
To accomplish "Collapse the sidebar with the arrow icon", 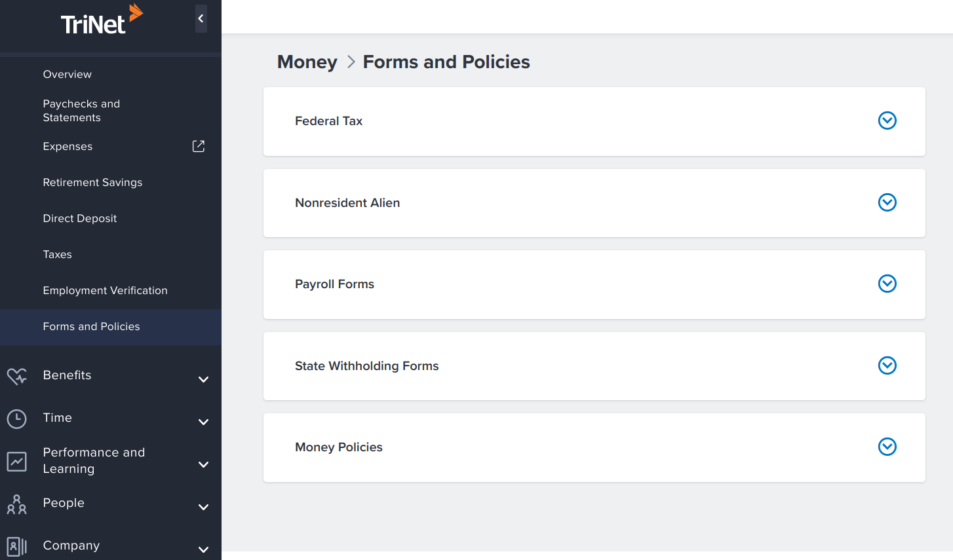I will [x=201, y=18].
